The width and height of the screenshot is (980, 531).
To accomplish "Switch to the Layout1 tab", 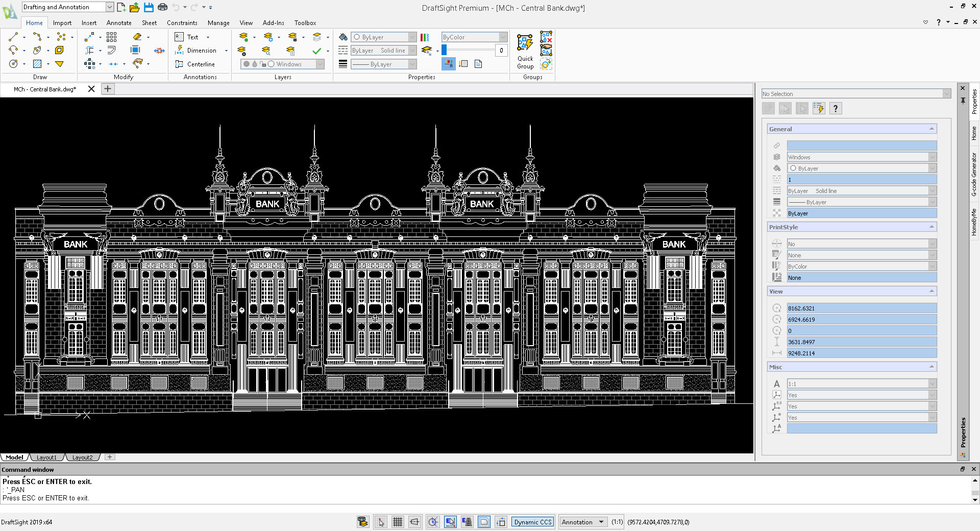I will pos(46,457).
